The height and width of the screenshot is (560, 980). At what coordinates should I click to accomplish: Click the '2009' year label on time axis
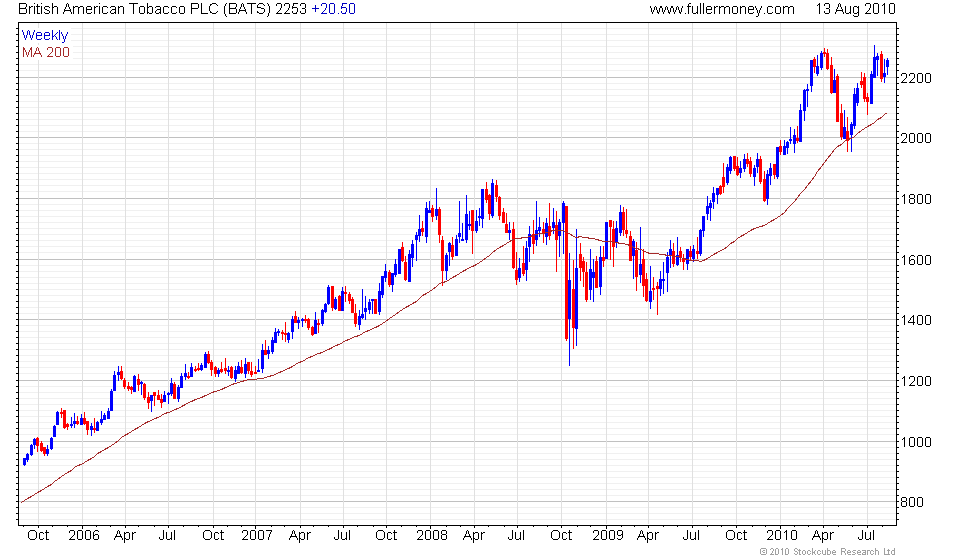(608, 536)
